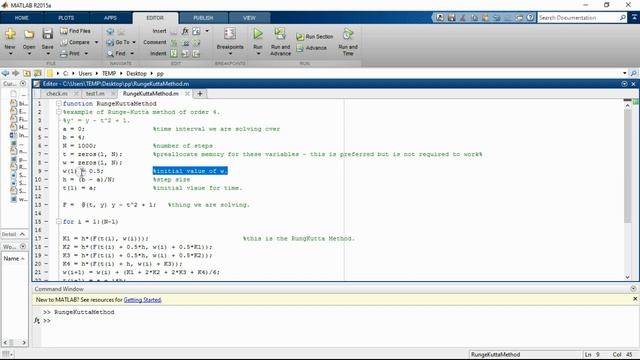Image resolution: width=640 pixels, height=360 pixels.
Task: Open the Breakpoints dropdown arrow
Action: pos(230,54)
